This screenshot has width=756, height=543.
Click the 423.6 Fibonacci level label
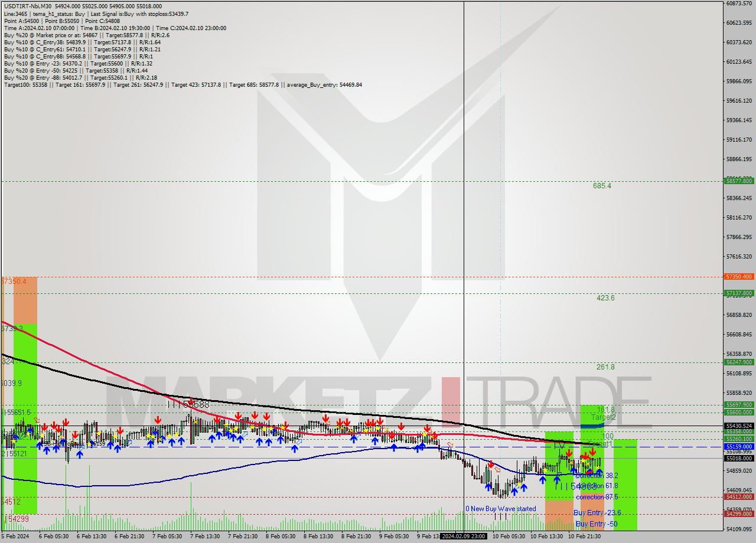click(605, 298)
